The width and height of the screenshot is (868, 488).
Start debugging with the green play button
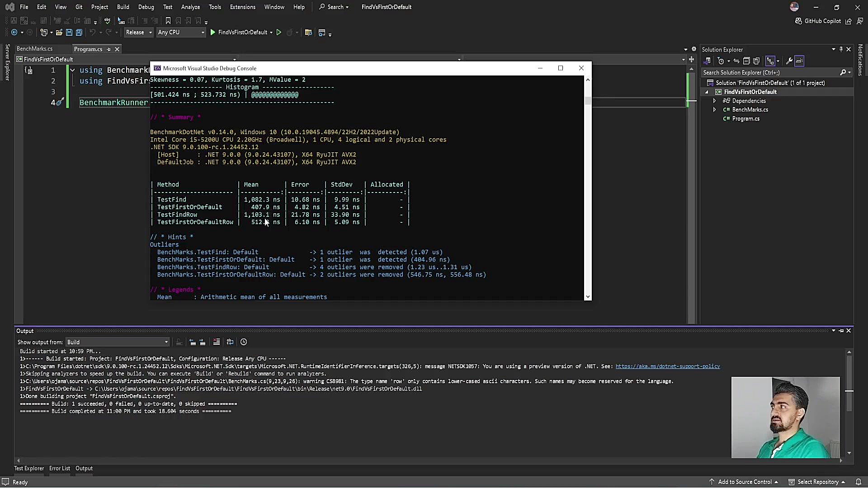[213, 33]
